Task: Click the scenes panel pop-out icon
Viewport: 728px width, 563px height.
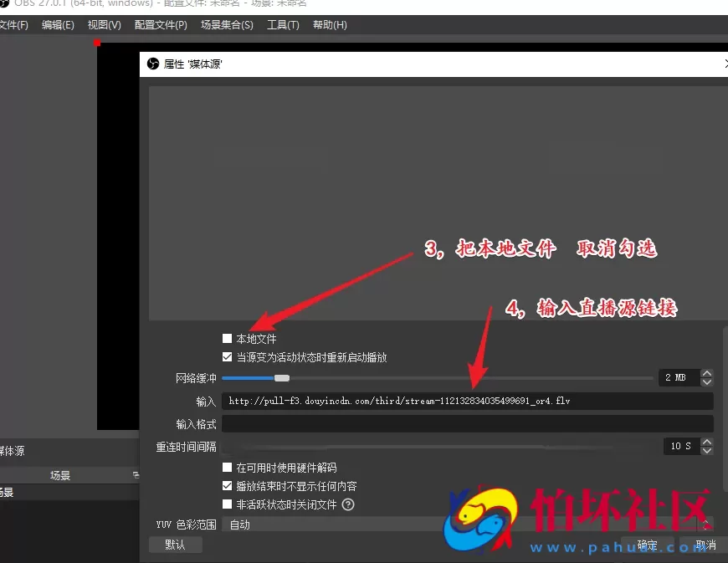Action: (x=136, y=475)
